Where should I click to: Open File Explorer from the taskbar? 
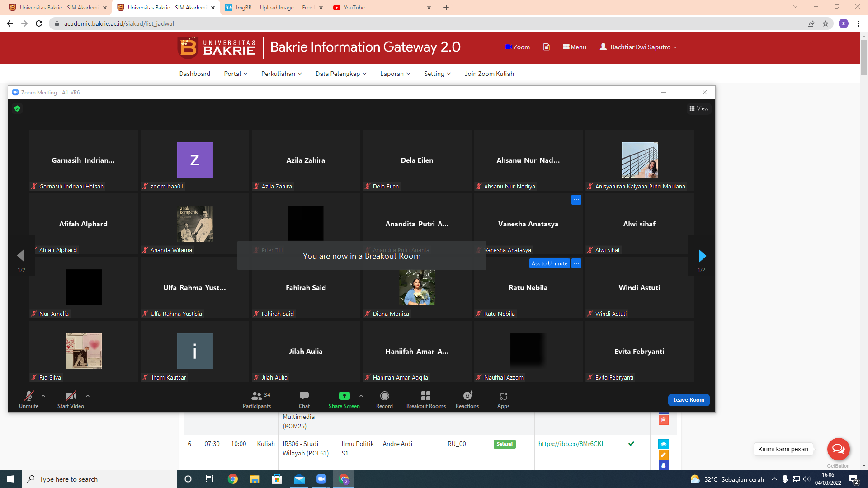pyautogui.click(x=255, y=479)
